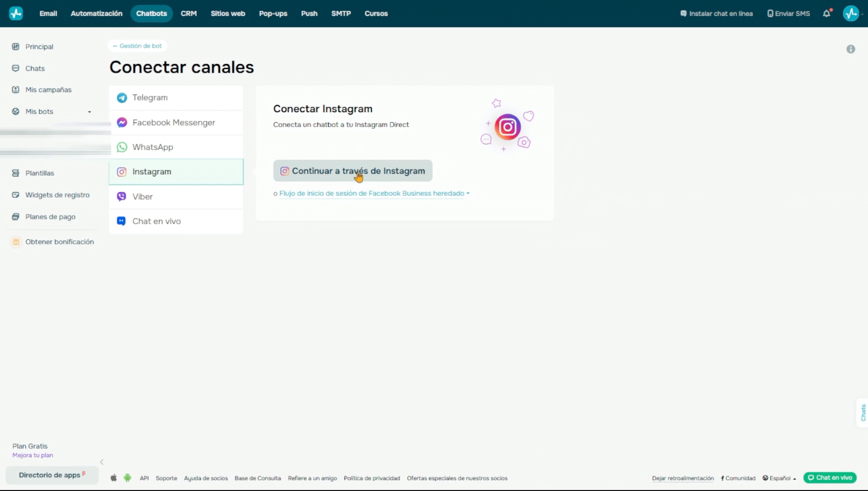Open Ayuda de socios link
The width and height of the screenshot is (868, 491).
coord(206,479)
